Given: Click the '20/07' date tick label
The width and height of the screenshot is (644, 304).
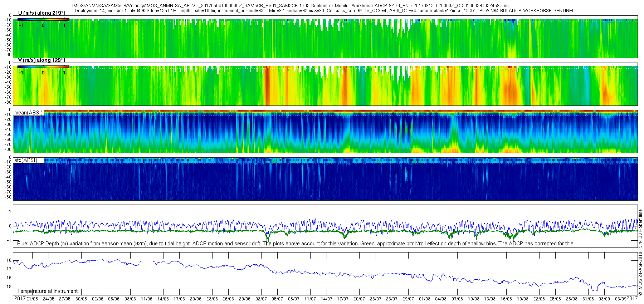Looking at the screenshot, I should click(359, 299).
